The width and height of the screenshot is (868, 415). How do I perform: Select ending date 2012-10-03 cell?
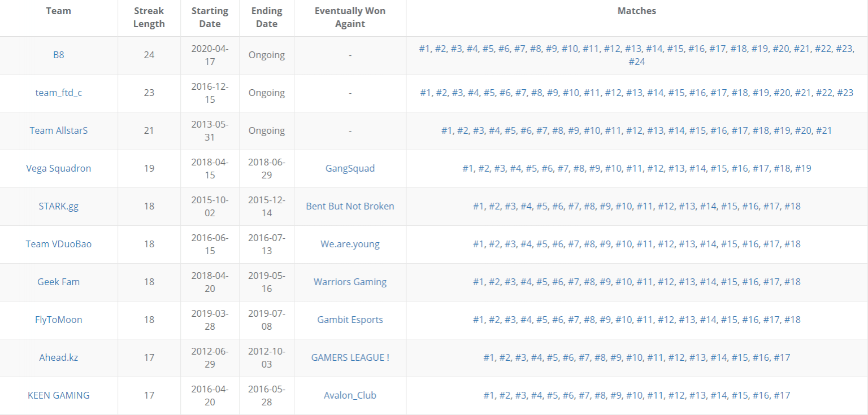point(267,358)
